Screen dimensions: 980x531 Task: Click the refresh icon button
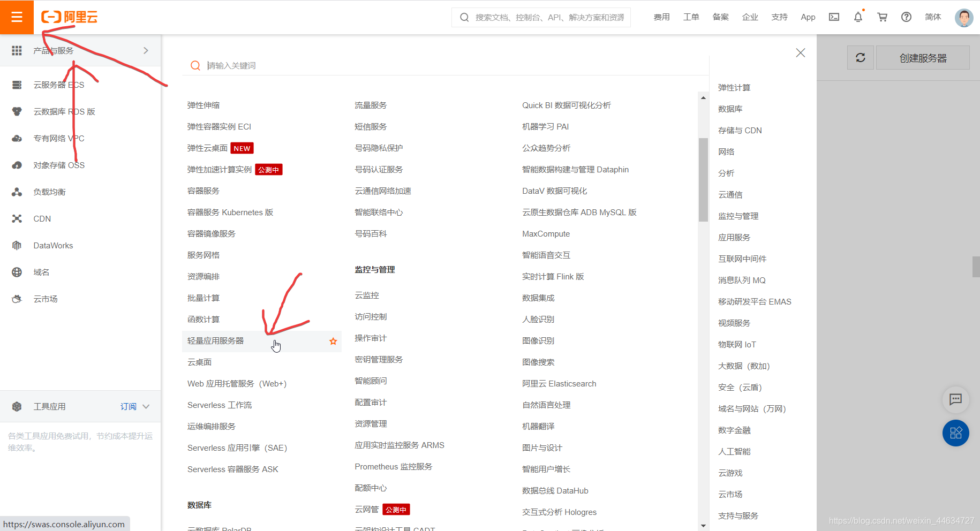tap(861, 58)
